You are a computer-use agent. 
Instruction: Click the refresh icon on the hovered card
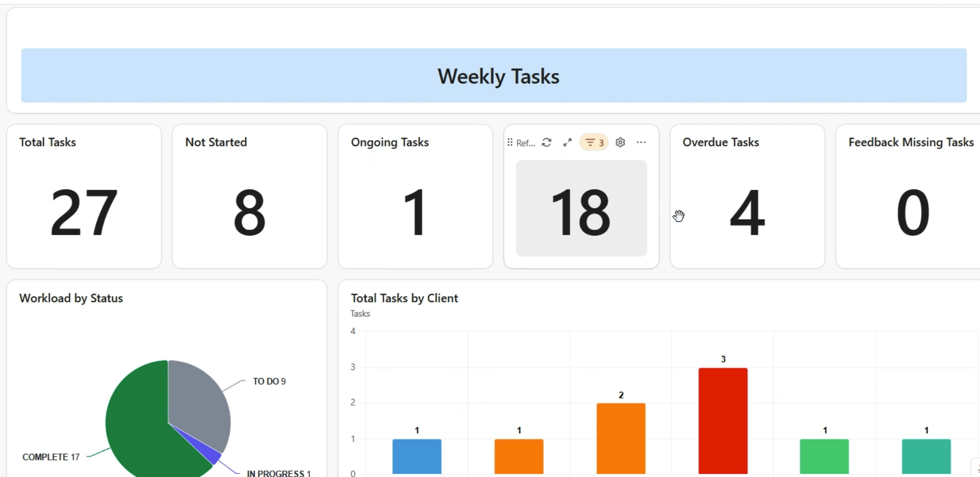click(x=547, y=142)
